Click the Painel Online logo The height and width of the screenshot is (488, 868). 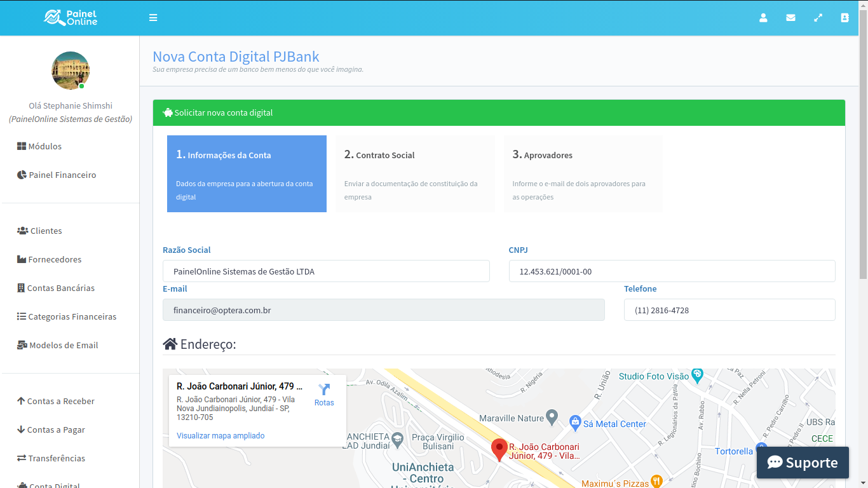[71, 18]
